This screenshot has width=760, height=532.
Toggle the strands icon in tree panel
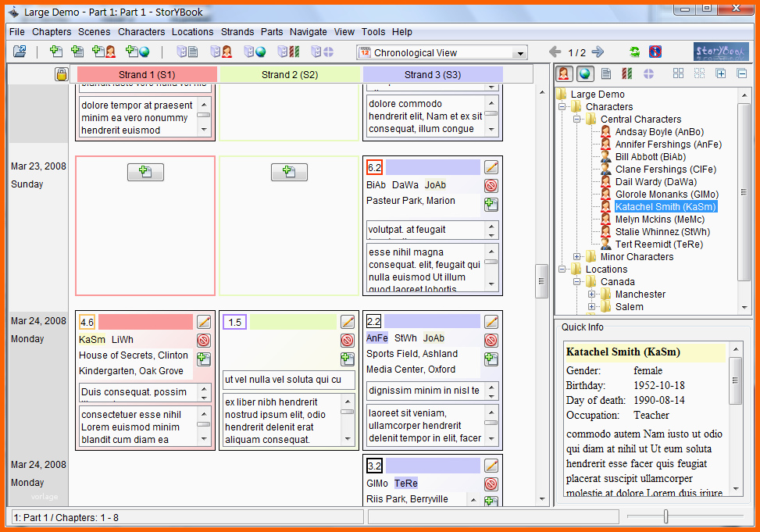pyautogui.click(x=626, y=73)
